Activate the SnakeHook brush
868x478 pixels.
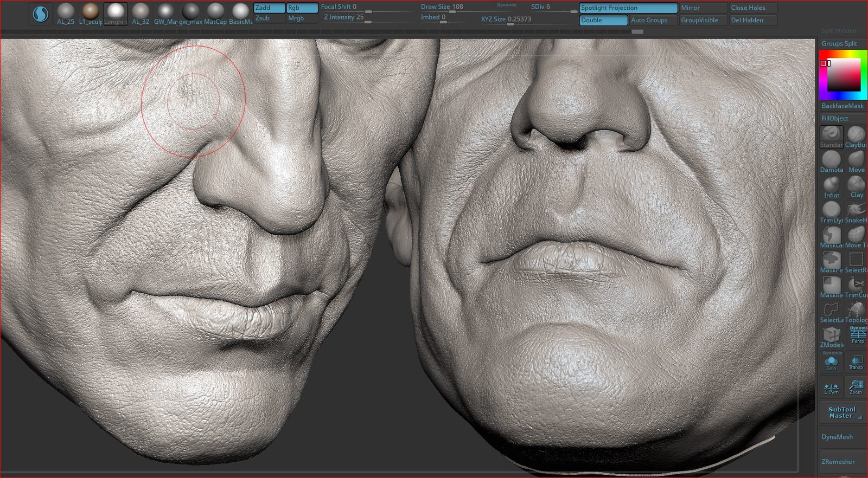tap(856, 211)
